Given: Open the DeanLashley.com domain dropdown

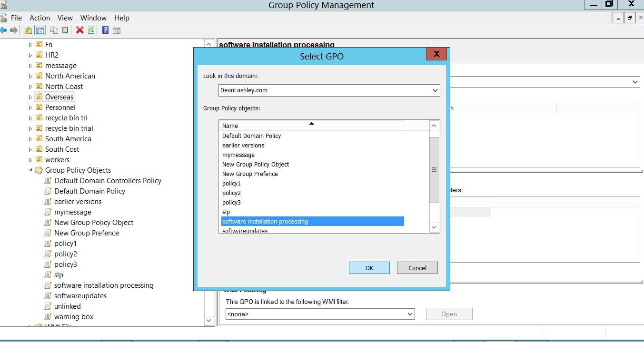Looking at the screenshot, I should point(435,90).
